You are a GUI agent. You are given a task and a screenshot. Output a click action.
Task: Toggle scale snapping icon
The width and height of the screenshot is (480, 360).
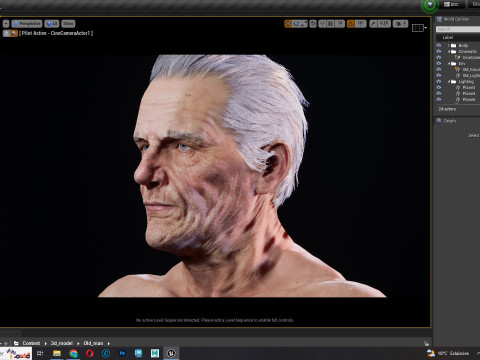(373, 24)
